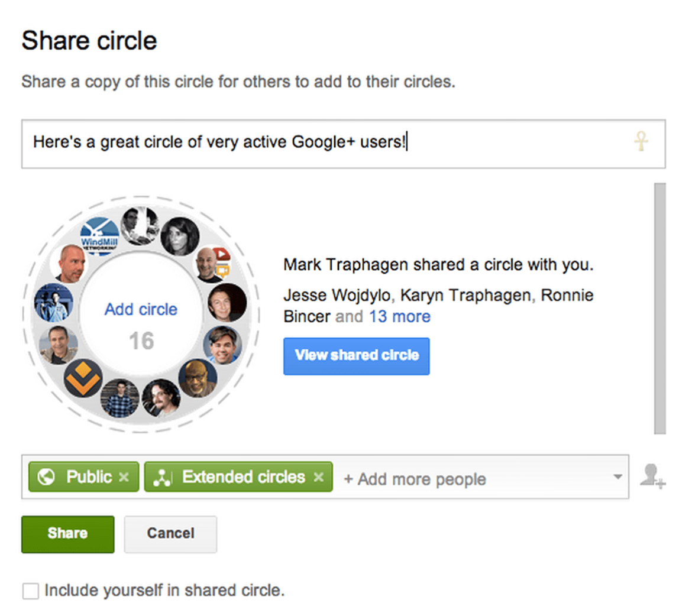Remove the Extended circles chip
The width and height of the screenshot is (692, 616).
(319, 477)
